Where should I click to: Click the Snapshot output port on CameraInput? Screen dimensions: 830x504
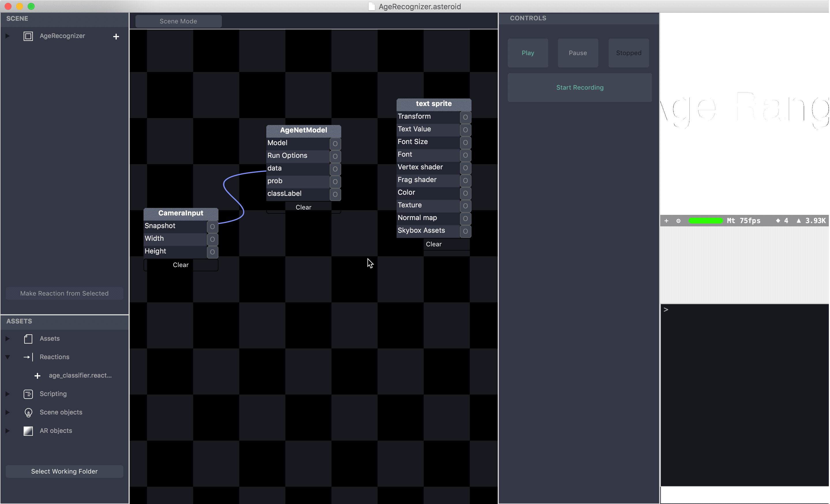click(x=212, y=227)
